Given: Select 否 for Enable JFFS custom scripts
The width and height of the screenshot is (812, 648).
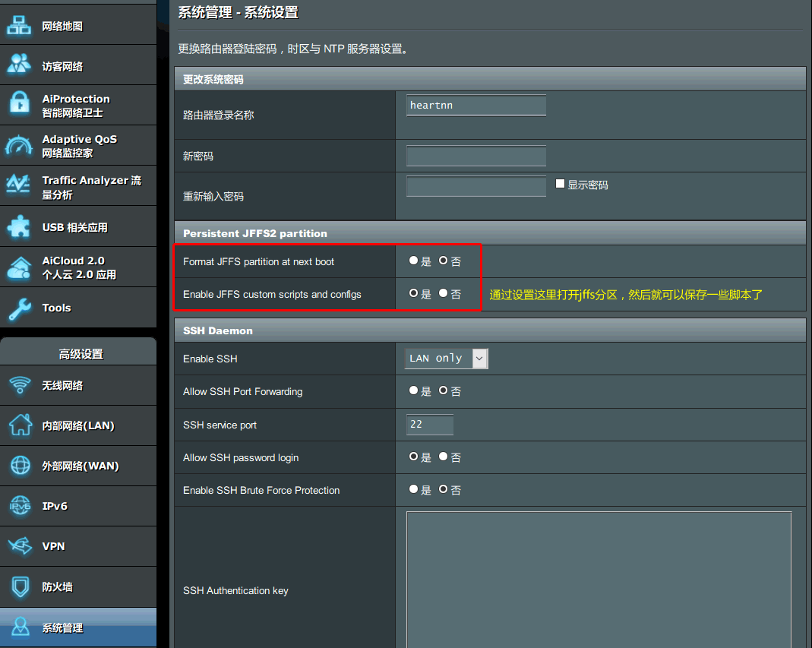Looking at the screenshot, I should (444, 293).
